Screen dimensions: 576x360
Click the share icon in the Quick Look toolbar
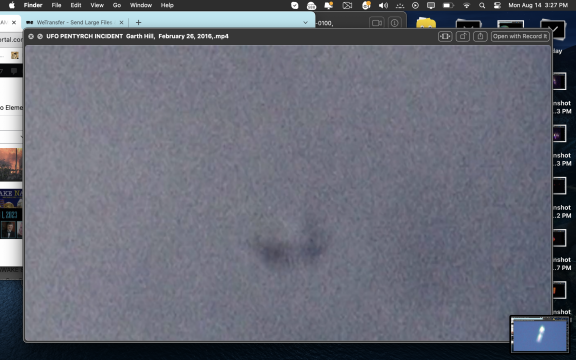(x=480, y=36)
